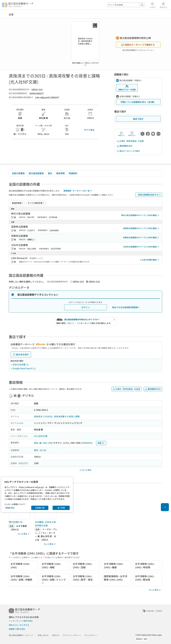Open the 都道府県順 dropdown

coord(18,203)
